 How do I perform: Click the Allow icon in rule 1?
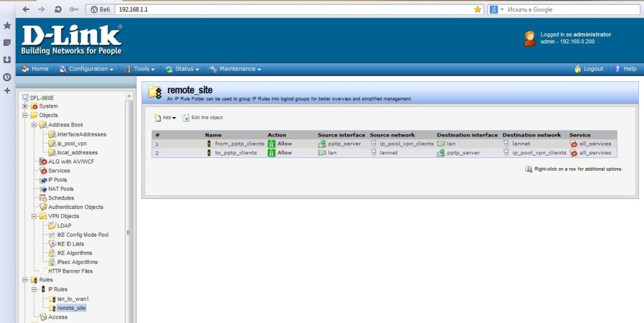(x=271, y=144)
